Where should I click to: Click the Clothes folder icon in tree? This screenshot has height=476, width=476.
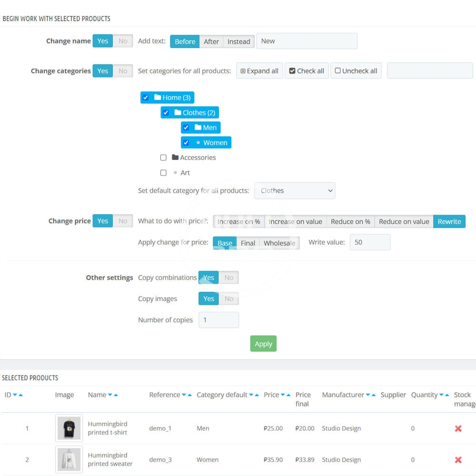[178, 113]
